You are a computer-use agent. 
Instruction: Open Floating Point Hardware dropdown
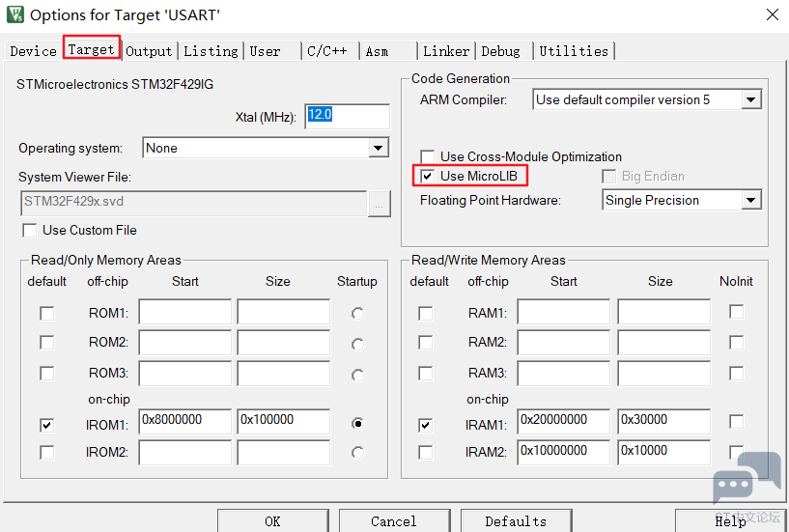click(750, 200)
